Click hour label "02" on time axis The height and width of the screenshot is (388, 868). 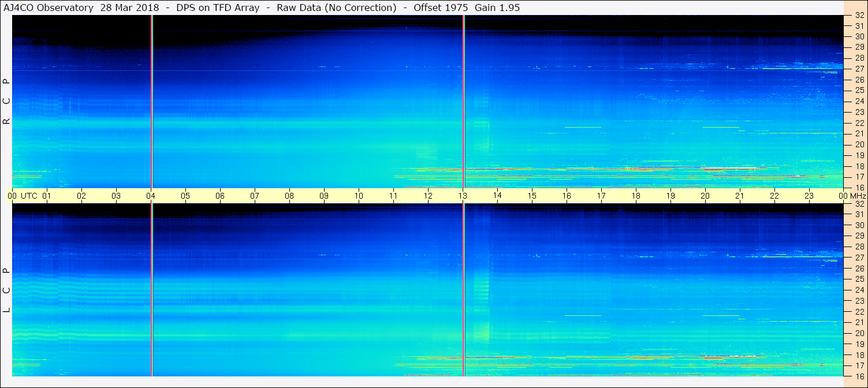tap(81, 196)
